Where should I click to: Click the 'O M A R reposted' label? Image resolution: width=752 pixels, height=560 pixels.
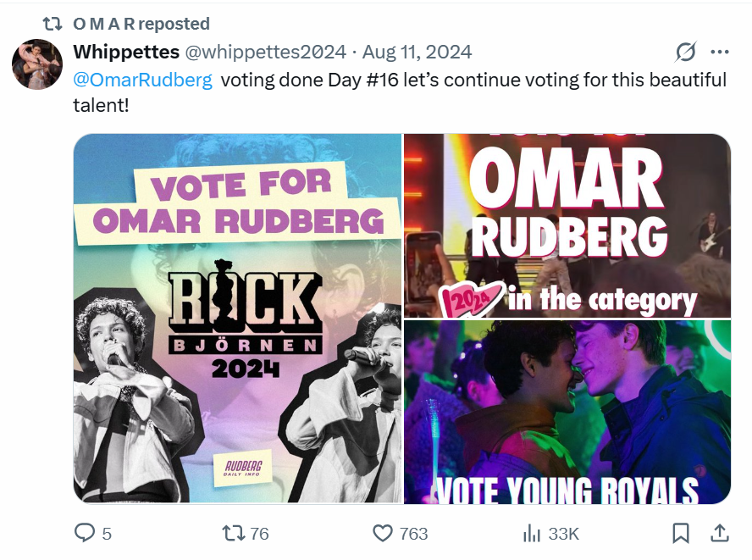[141, 24]
